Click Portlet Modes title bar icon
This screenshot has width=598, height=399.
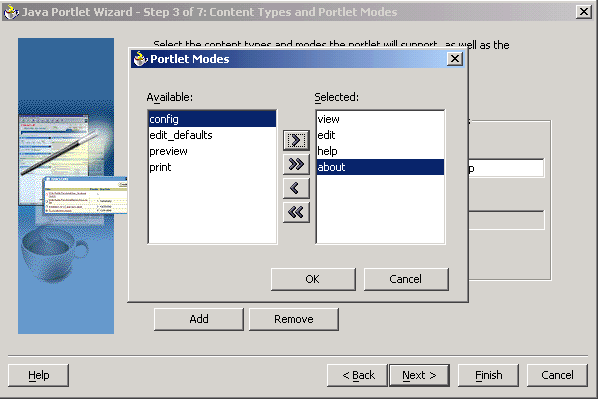pyautogui.click(x=140, y=59)
